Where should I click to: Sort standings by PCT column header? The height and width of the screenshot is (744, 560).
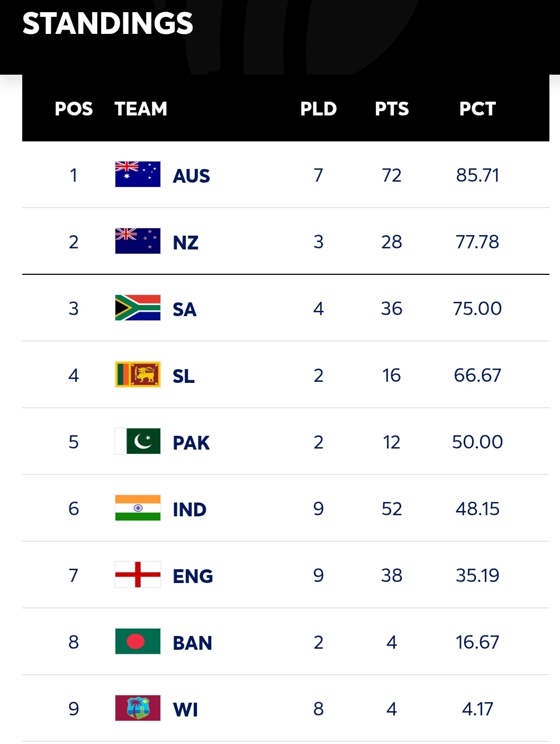tap(477, 109)
